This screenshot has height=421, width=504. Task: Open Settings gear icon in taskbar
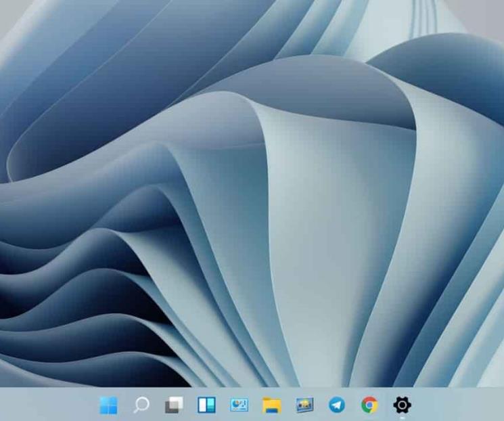coord(402,405)
